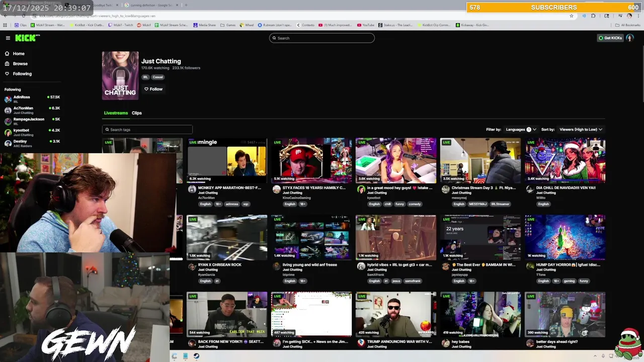
Task: Open the profile avatar at top right
Action: pyautogui.click(x=629, y=38)
